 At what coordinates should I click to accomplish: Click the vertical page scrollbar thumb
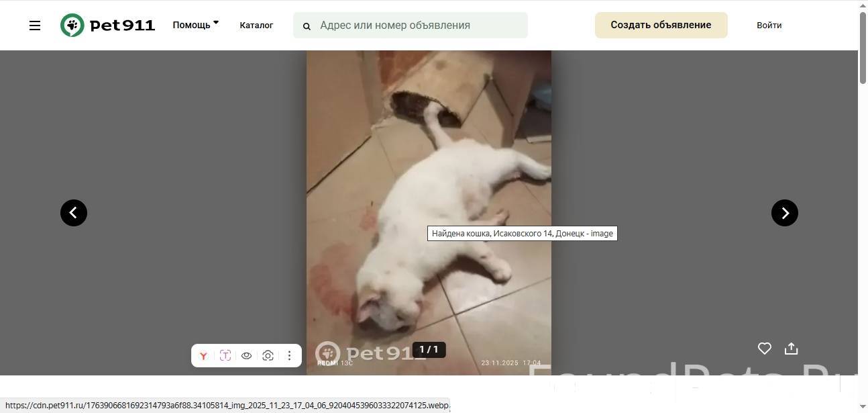point(863,47)
